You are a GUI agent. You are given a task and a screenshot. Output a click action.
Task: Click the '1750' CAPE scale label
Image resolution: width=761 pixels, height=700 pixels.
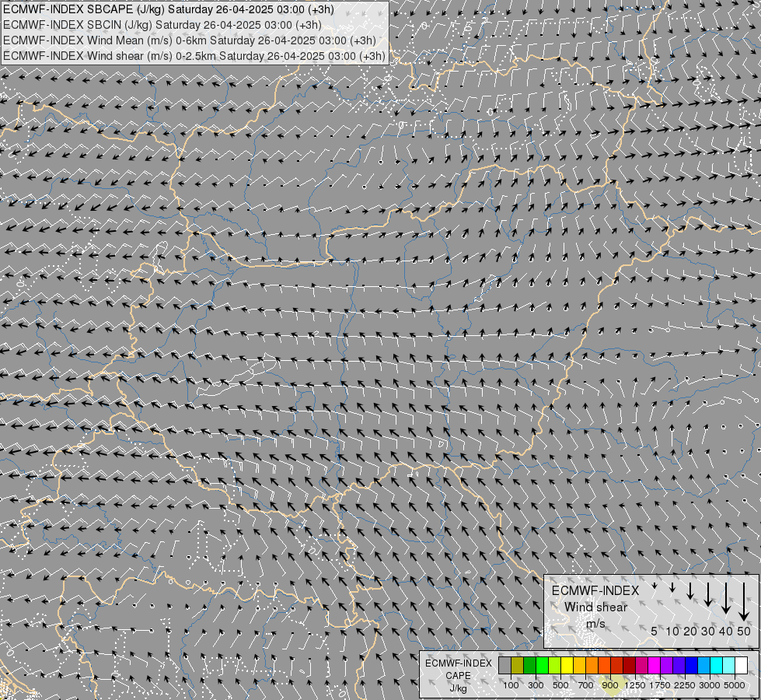(660, 685)
